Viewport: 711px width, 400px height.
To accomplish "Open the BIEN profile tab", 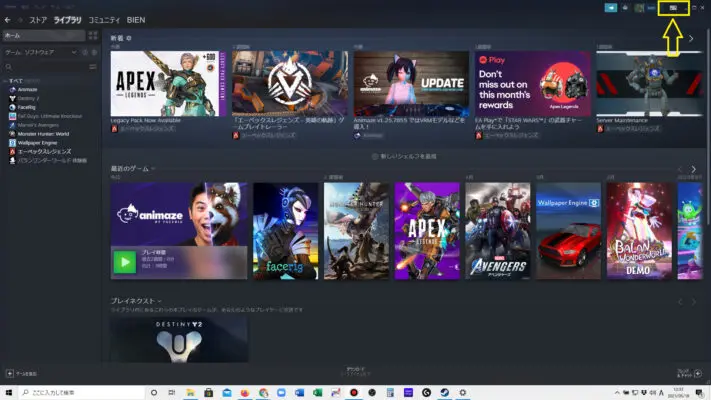I will click(x=136, y=20).
